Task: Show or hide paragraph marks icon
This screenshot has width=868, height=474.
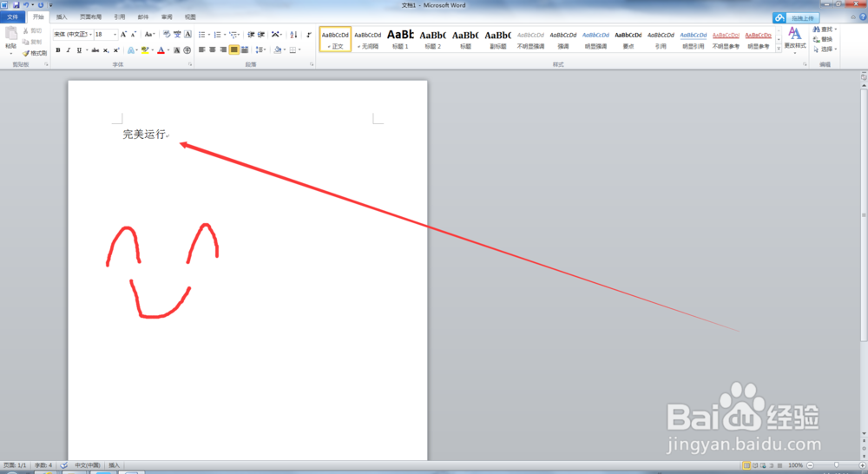Action: (309, 35)
